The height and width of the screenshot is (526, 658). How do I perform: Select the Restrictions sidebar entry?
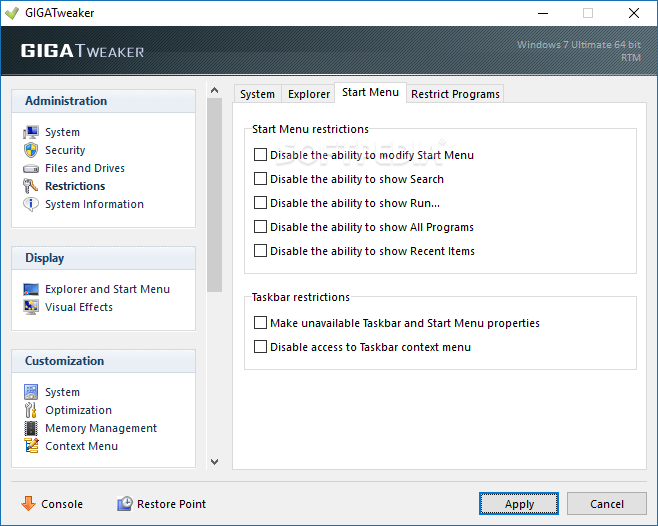coord(75,186)
